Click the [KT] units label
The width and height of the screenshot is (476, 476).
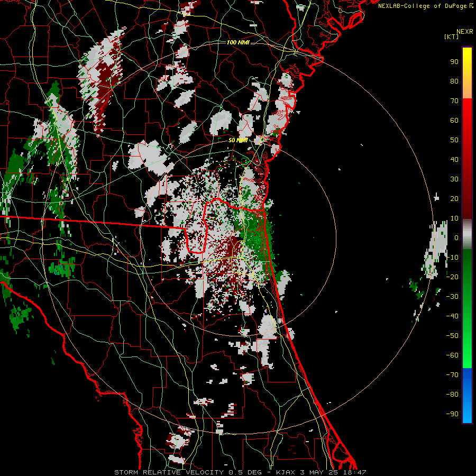pyautogui.click(x=452, y=36)
